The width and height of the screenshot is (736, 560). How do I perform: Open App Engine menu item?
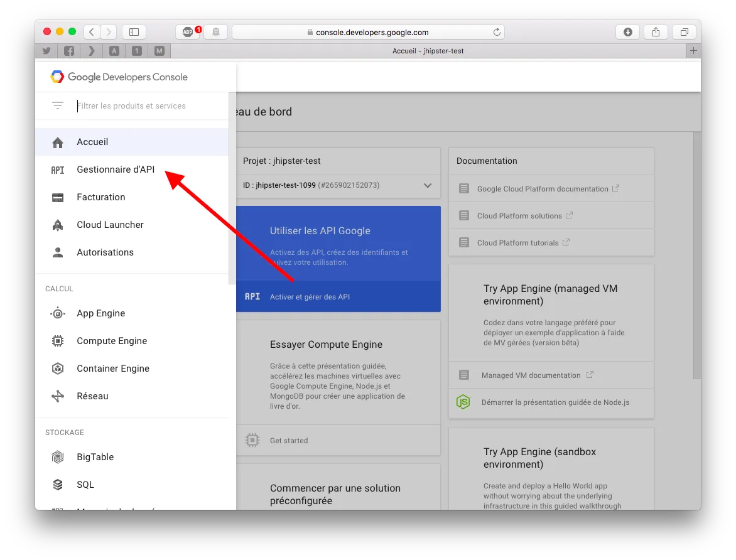pos(133,313)
